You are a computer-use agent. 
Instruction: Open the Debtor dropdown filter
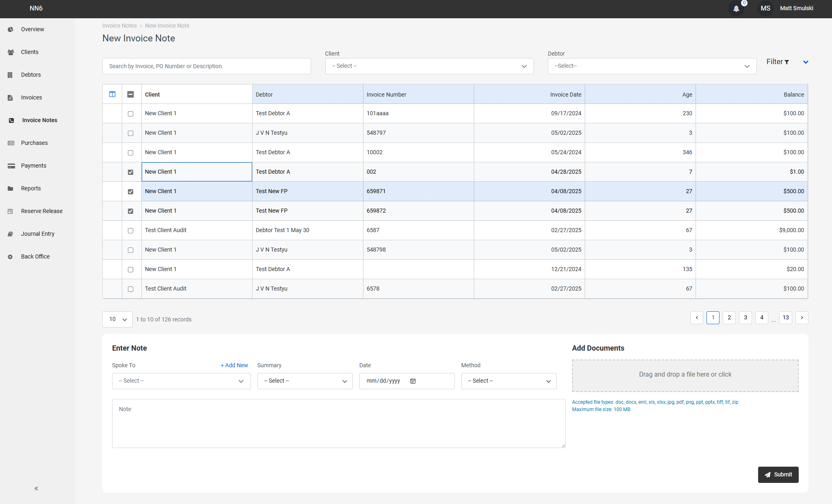652,66
